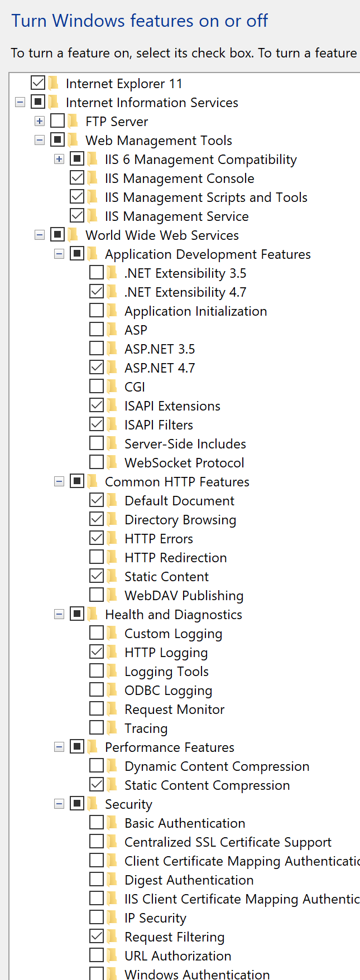Click the folder icon next to FTP Server
360x980 pixels.
click(73, 122)
